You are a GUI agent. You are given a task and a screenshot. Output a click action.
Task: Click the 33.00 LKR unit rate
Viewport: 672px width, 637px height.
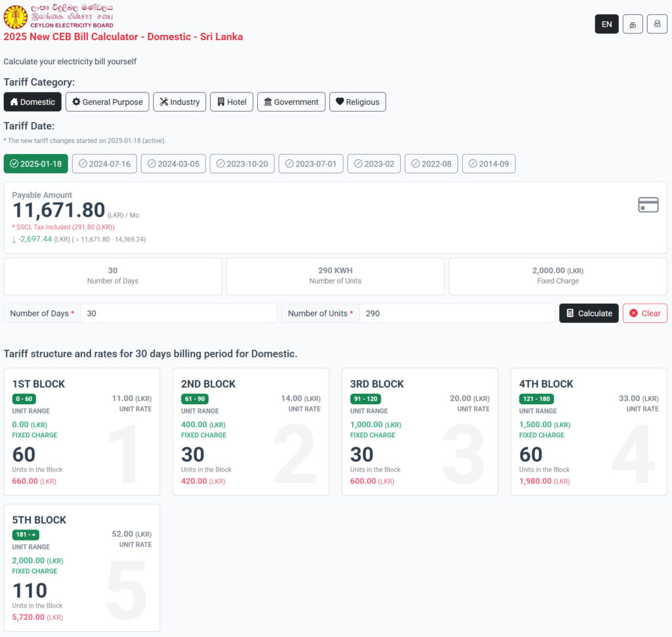tap(639, 398)
